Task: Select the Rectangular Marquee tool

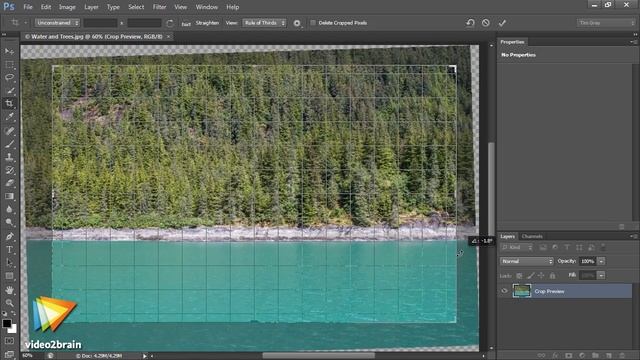Action: pyautogui.click(x=9, y=65)
